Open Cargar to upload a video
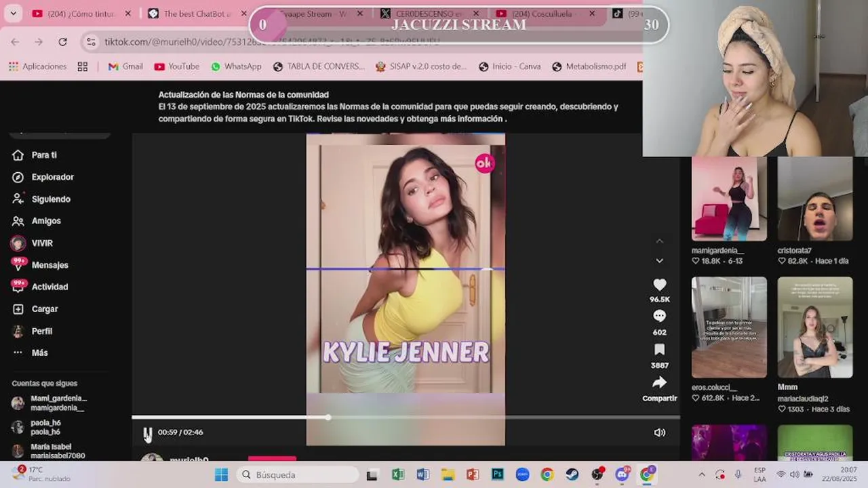This screenshot has height=488, width=868. coord(45,309)
